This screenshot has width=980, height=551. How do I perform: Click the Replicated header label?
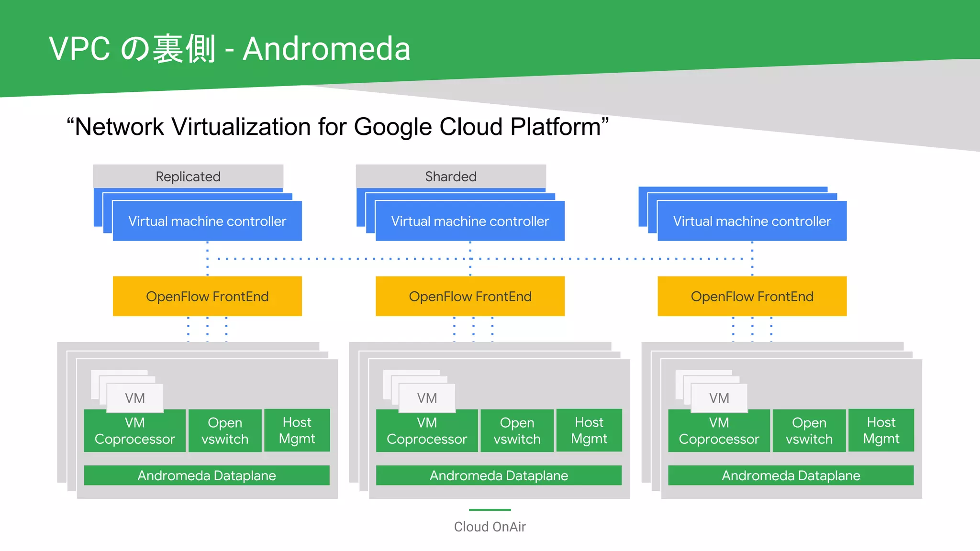(x=188, y=176)
